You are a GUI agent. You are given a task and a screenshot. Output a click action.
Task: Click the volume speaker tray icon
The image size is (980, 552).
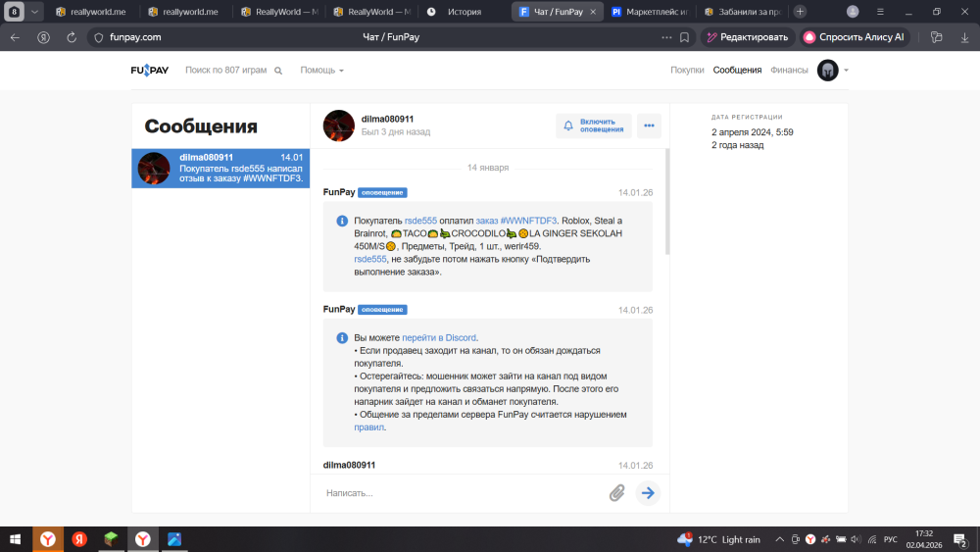pyautogui.click(x=856, y=539)
